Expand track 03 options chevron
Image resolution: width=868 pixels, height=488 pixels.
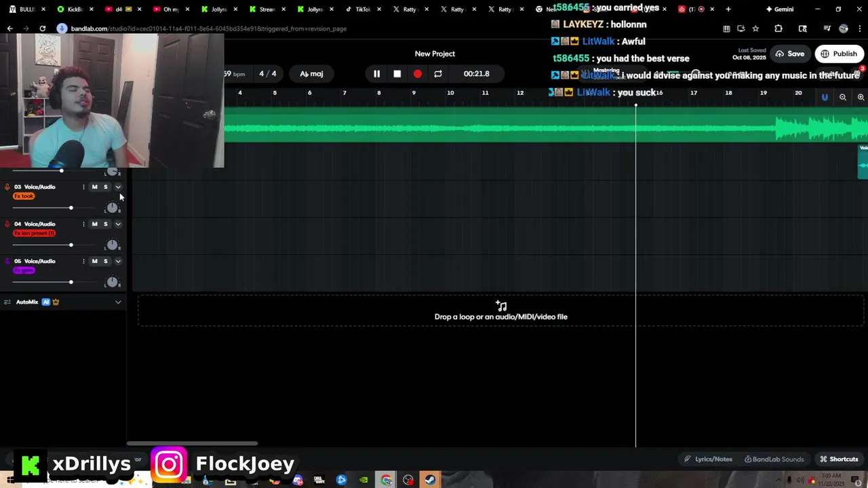tap(118, 187)
